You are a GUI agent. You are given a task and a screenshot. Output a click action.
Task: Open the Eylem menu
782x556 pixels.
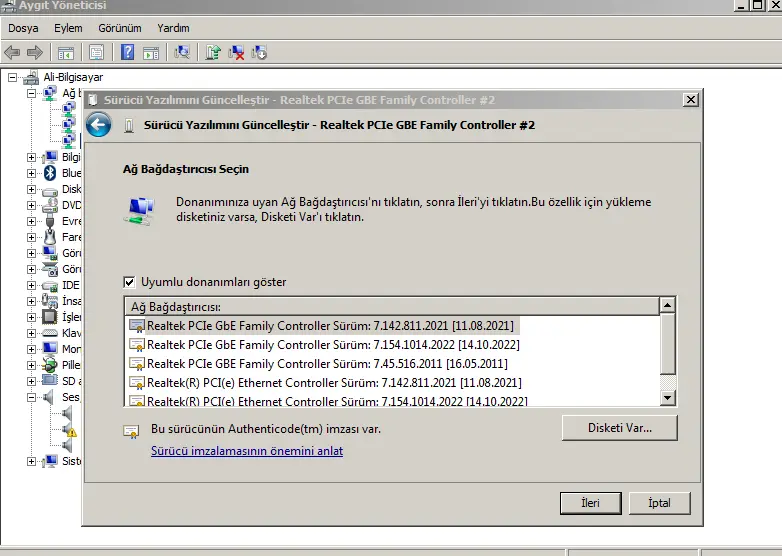coord(68,28)
